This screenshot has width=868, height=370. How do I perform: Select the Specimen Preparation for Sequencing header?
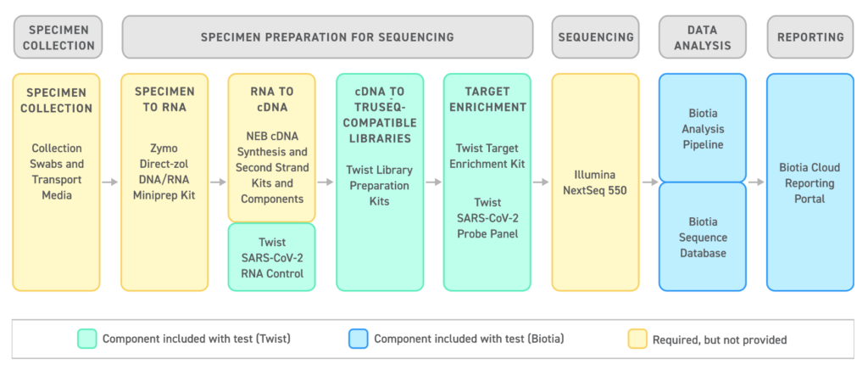pyautogui.click(x=328, y=36)
